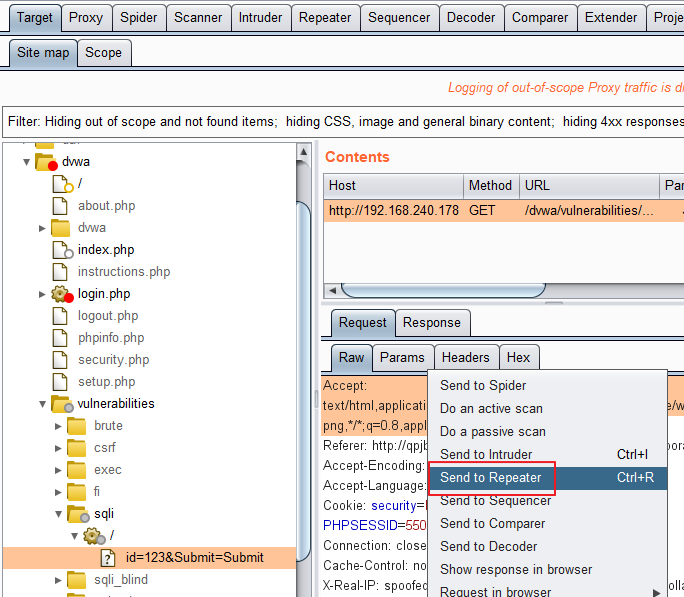The image size is (684, 597).
Task: Switch to the Params view tab
Action: (x=402, y=358)
